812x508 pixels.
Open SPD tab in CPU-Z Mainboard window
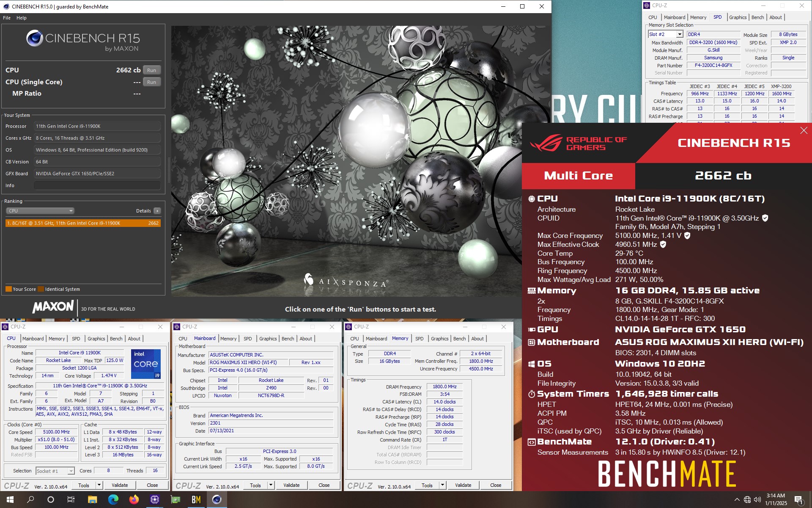click(x=248, y=339)
